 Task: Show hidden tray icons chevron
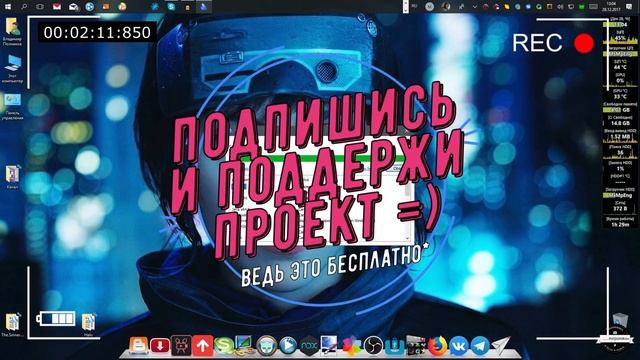pos(474,7)
